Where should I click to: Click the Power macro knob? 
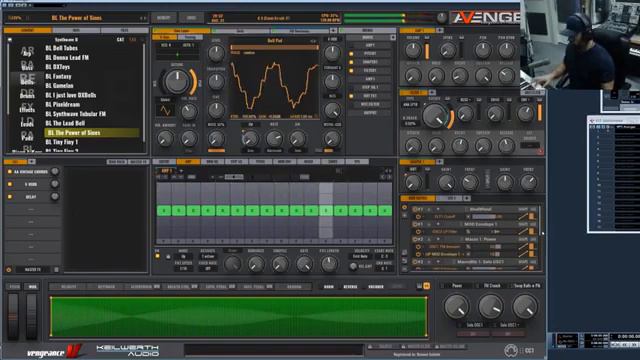pyautogui.click(x=457, y=307)
